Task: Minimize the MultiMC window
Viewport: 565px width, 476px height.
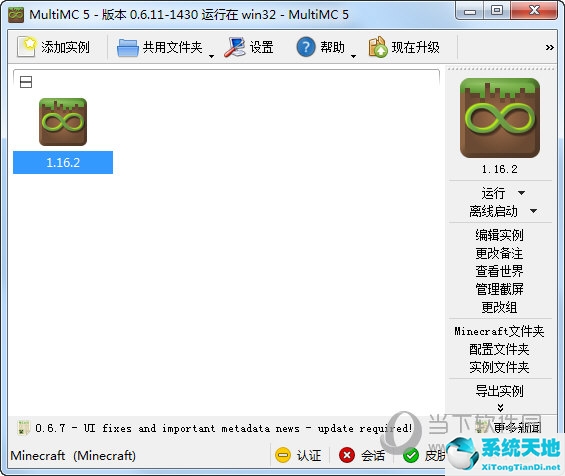Action: point(470,11)
